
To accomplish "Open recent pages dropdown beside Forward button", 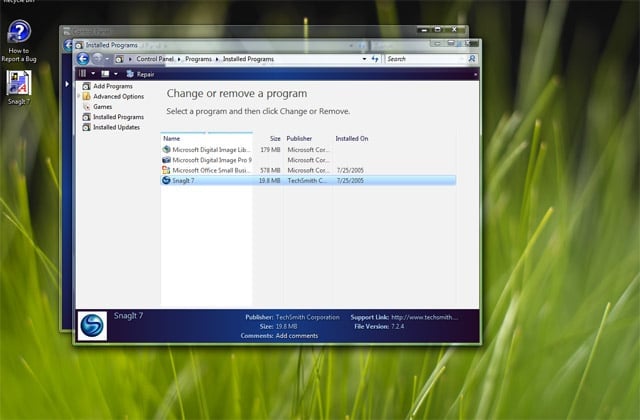I will [107, 59].
